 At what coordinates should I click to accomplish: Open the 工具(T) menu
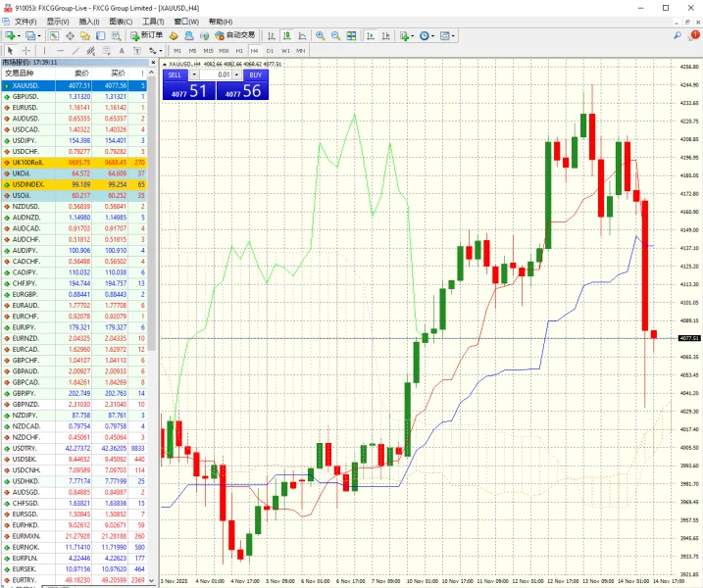[153, 22]
